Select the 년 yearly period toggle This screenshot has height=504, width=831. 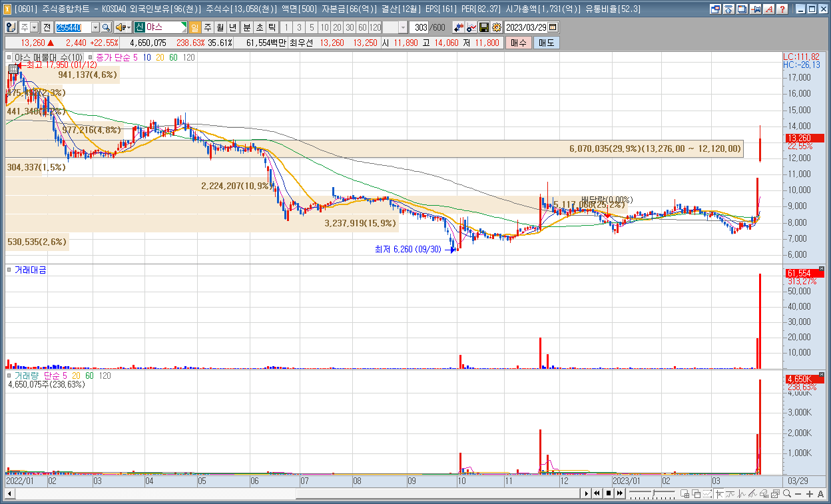232,27
